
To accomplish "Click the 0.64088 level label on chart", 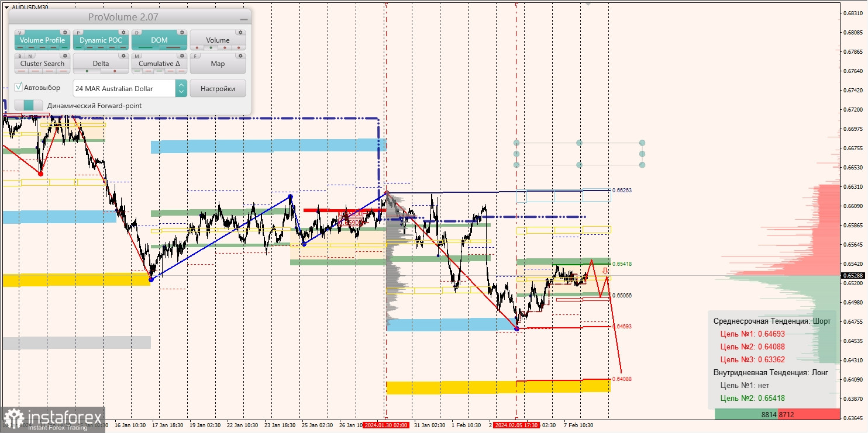I will (622, 379).
